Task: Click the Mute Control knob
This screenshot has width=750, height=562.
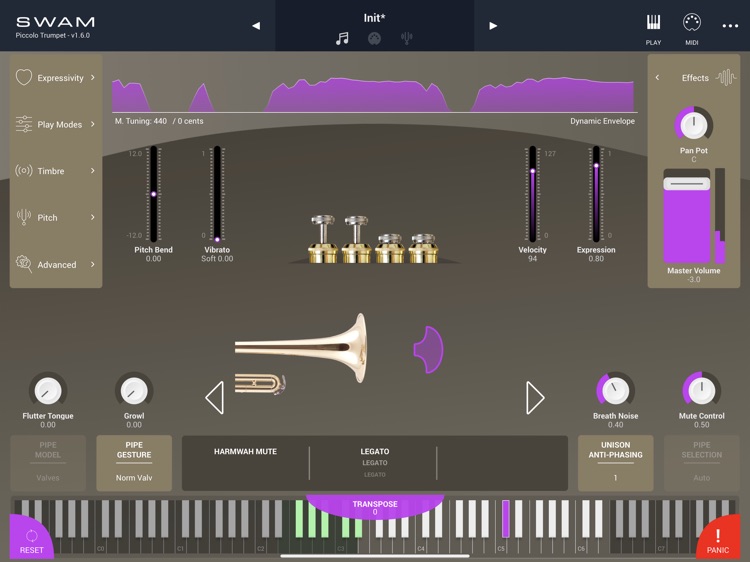Action: click(702, 391)
